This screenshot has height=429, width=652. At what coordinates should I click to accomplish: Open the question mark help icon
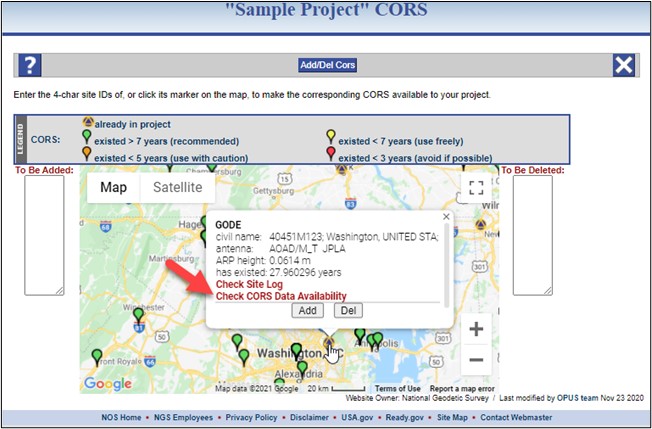point(30,65)
